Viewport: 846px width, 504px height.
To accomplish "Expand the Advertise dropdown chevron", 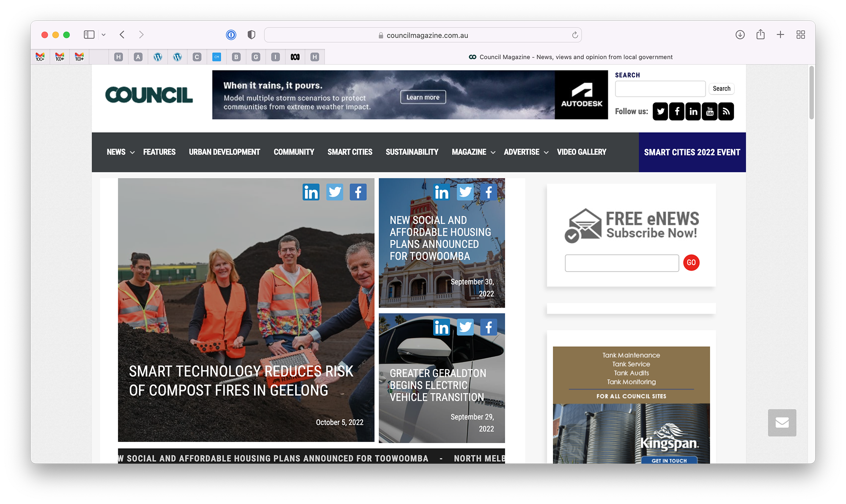I will tap(546, 153).
